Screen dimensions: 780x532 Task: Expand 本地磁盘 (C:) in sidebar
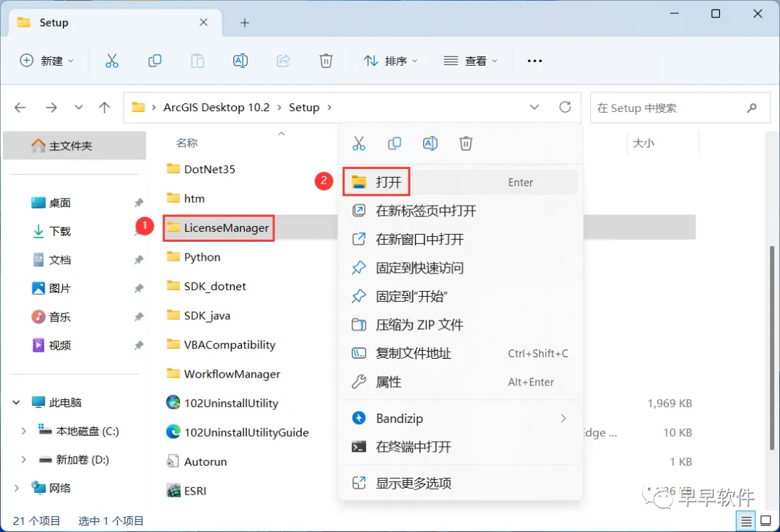click(23, 431)
